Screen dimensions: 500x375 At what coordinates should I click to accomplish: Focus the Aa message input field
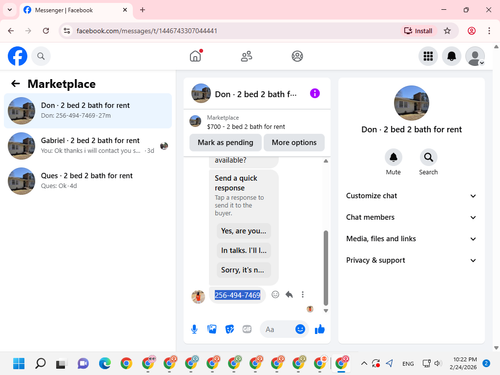pyautogui.click(x=277, y=329)
